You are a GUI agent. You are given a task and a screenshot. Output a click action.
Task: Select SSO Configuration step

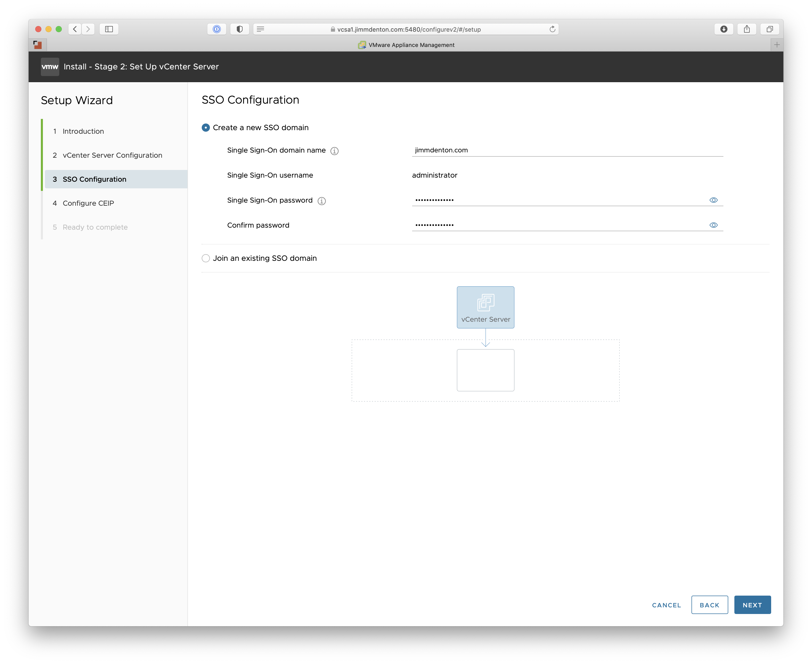tap(116, 179)
